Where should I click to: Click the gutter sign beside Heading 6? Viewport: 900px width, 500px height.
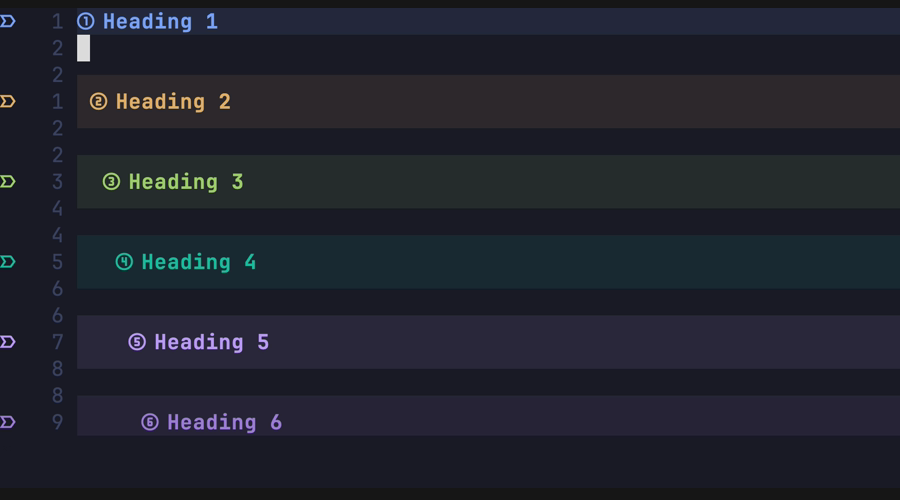[8, 422]
